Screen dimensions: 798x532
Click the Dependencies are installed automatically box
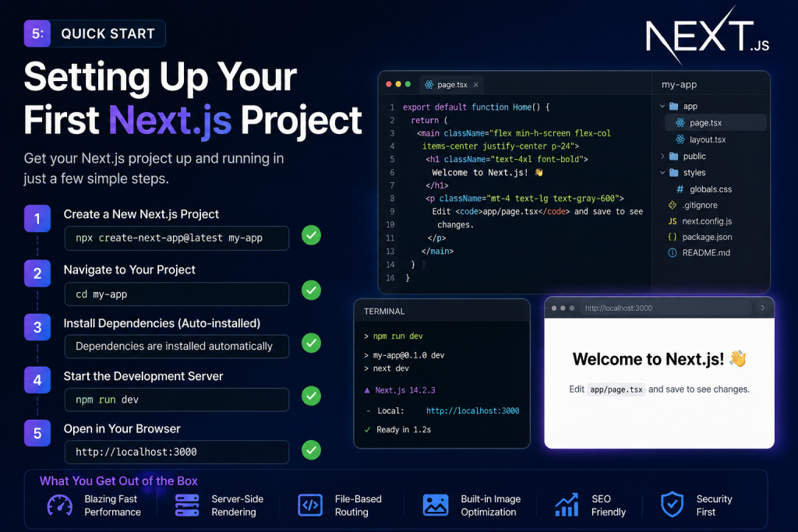point(177,347)
